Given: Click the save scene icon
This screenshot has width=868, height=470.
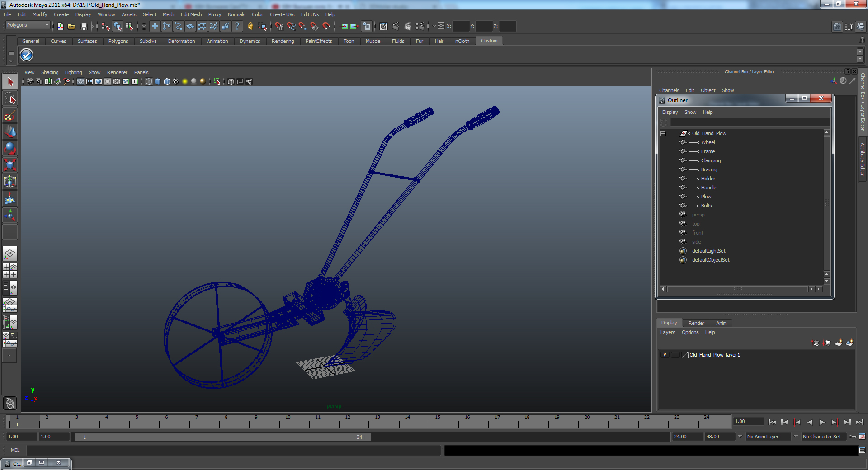Looking at the screenshot, I should pos(84,26).
